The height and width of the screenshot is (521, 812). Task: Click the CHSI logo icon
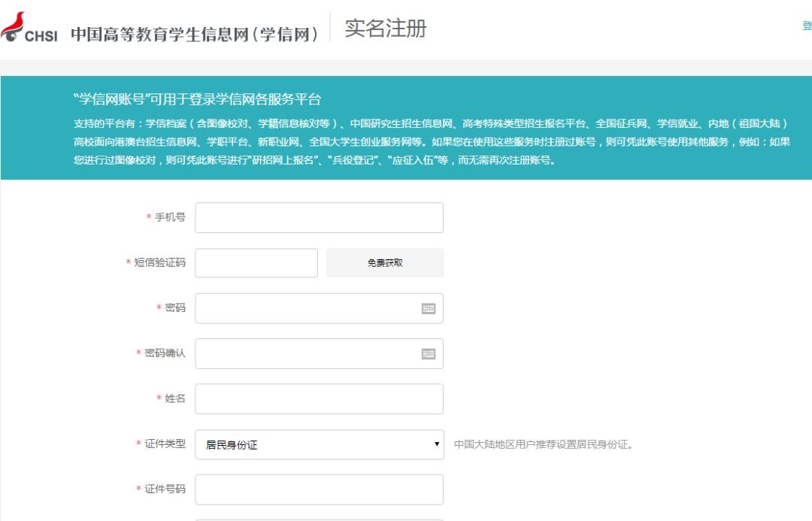point(29,28)
